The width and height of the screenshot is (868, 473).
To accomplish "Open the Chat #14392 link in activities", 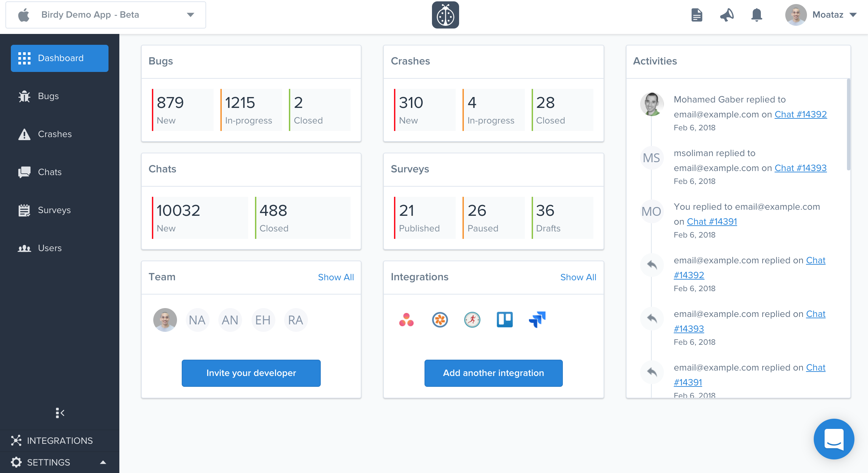I will pyautogui.click(x=801, y=114).
